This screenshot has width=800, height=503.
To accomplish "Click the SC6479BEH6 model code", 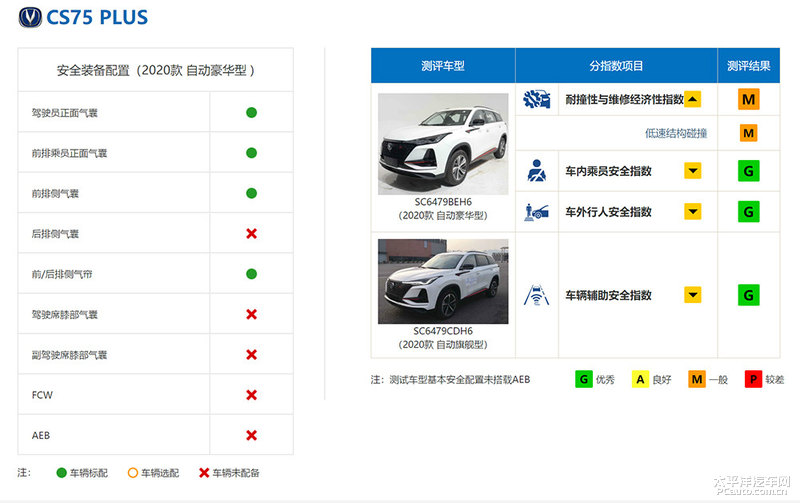I will [x=443, y=202].
